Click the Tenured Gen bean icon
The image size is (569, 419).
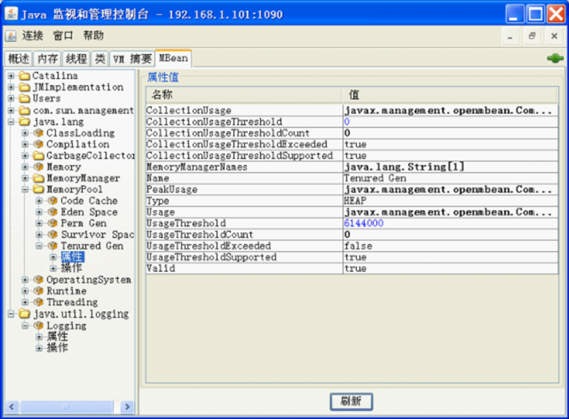pos(53,246)
